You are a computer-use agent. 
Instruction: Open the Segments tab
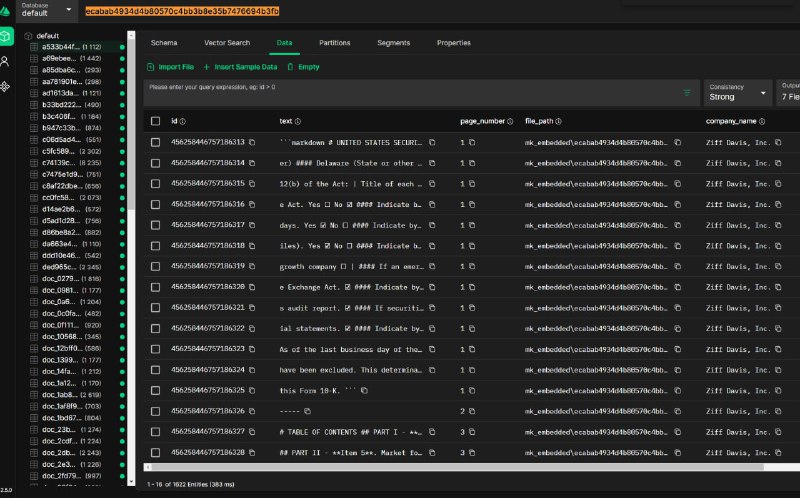coord(393,43)
